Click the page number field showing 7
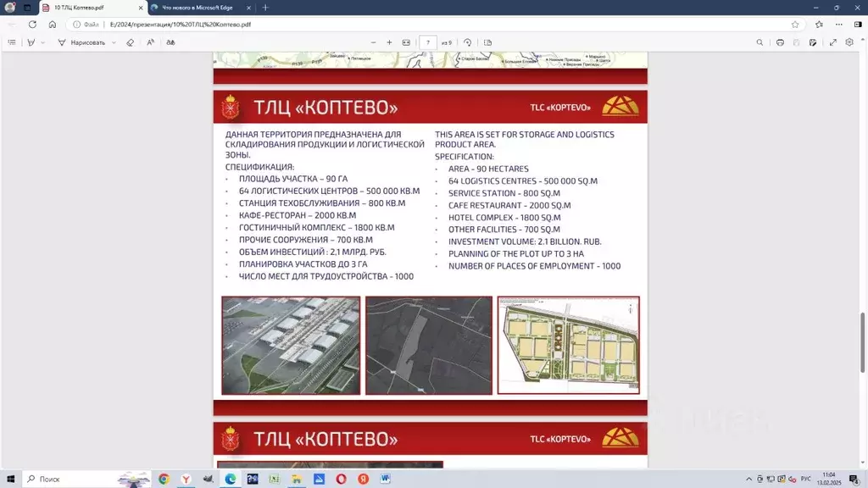Screen dimensions: 868x488 [x=428, y=42]
